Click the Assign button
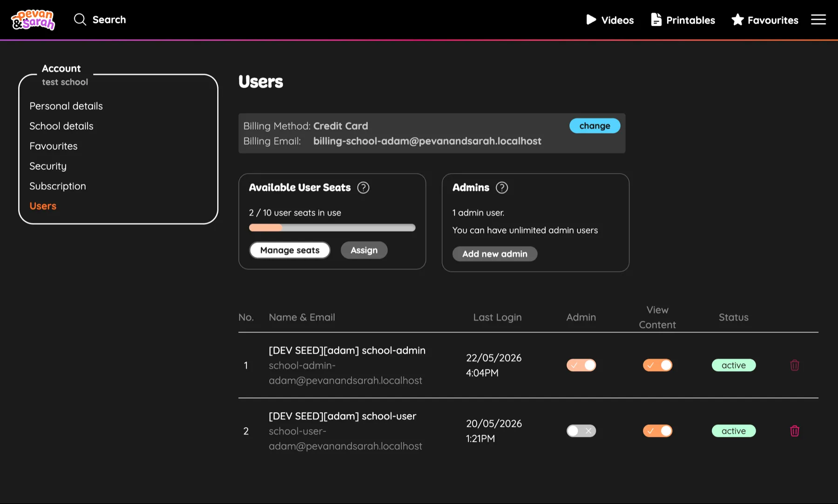Screen dimensions: 838x504 click(364, 250)
